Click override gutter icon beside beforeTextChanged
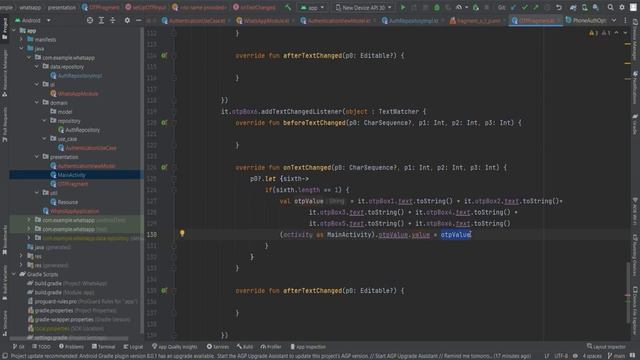 (164, 122)
